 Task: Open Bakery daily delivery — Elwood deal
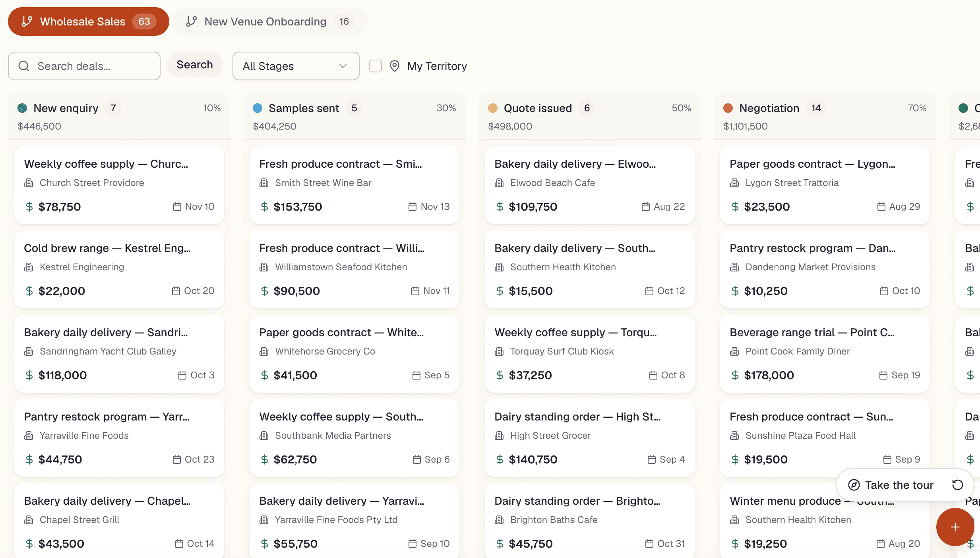coord(590,185)
